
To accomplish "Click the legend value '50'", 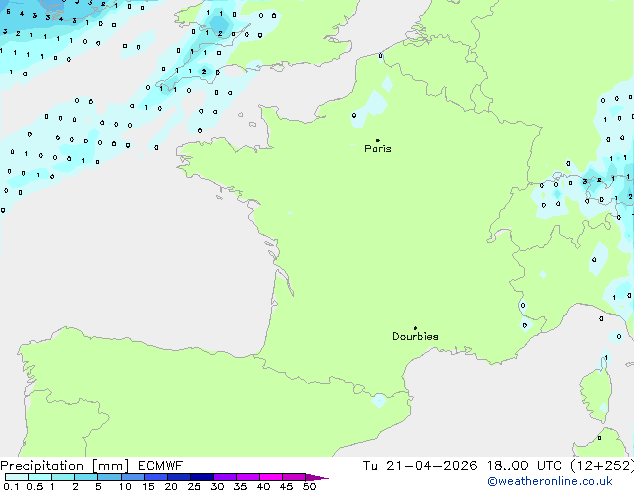I will point(309,486).
